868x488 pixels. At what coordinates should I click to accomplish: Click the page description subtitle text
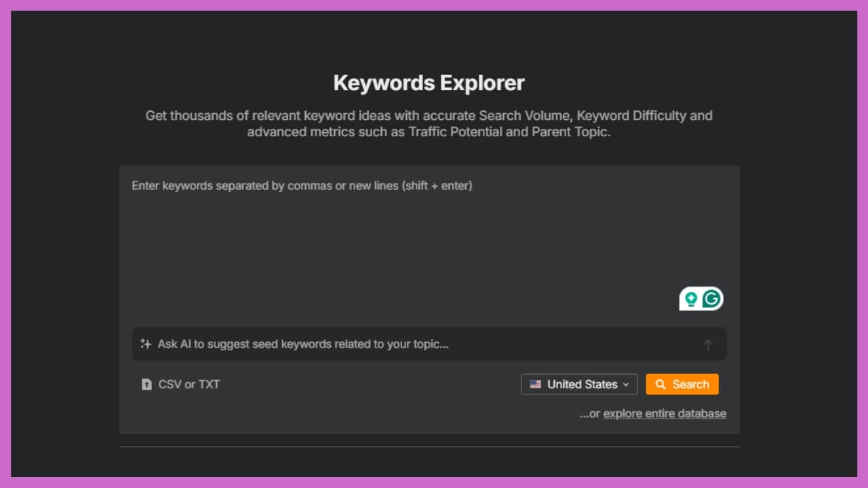point(429,123)
